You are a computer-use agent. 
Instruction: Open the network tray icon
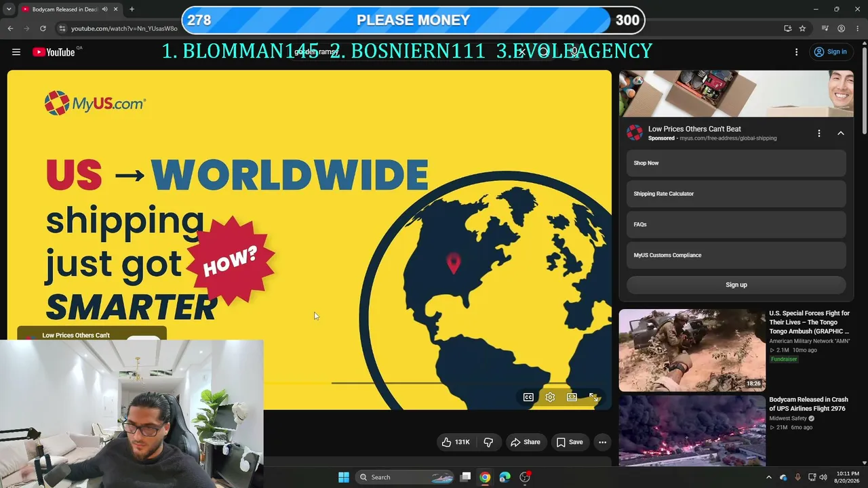click(x=812, y=477)
